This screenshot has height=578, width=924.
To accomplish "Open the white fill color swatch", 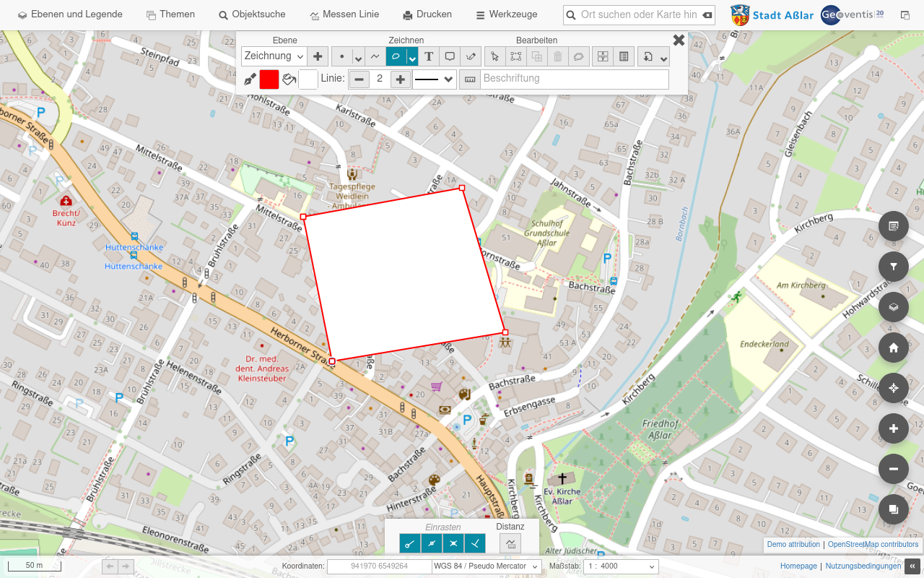I will pyautogui.click(x=308, y=79).
